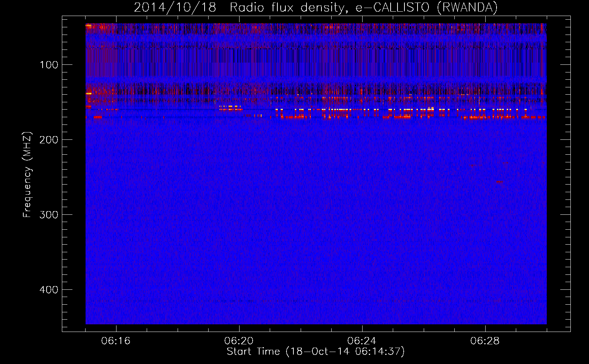Click the 'Start Time (18-Oct-14 06:14:37)' label
The image size is (589, 364).
[316, 352]
